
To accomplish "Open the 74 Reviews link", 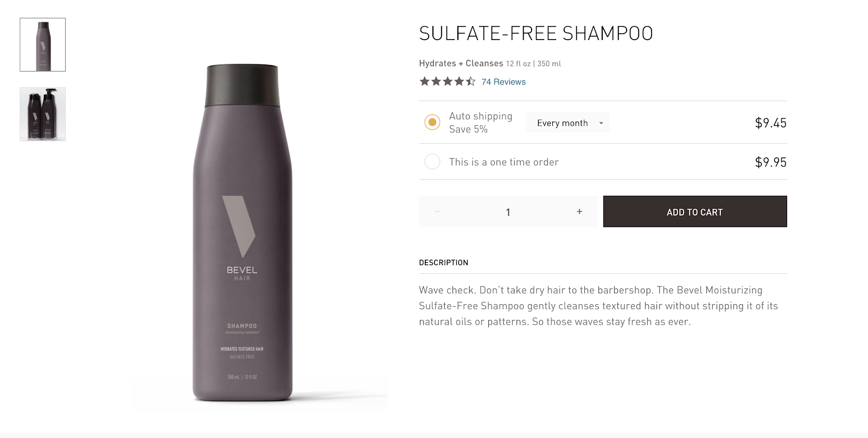I will point(503,82).
